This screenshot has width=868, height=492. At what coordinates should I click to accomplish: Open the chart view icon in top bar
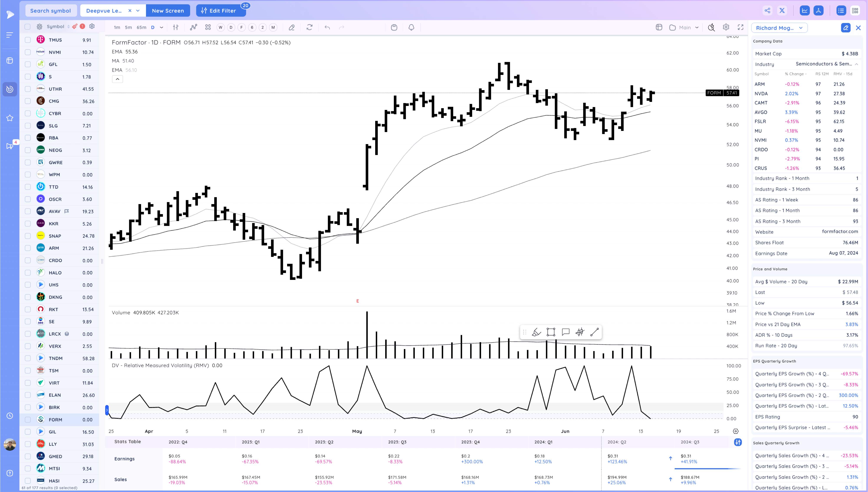(805, 10)
